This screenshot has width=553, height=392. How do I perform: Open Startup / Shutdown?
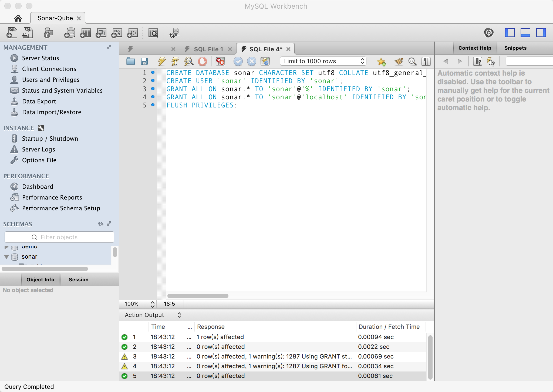(50, 139)
